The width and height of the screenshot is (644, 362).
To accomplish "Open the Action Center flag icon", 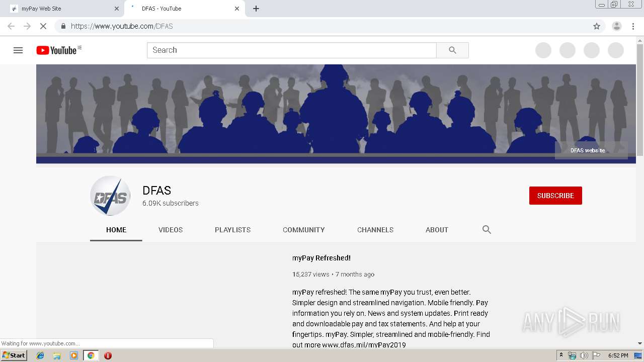I will [596, 355].
